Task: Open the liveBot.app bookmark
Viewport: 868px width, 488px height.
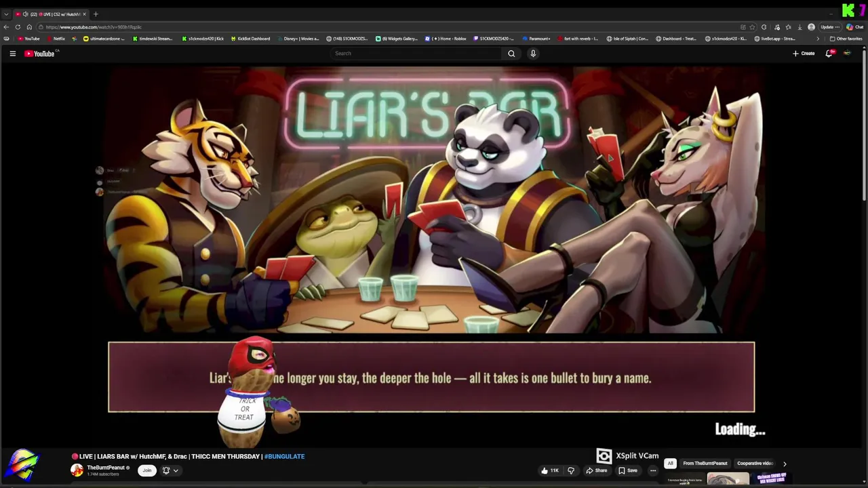Action: (774, 39)
